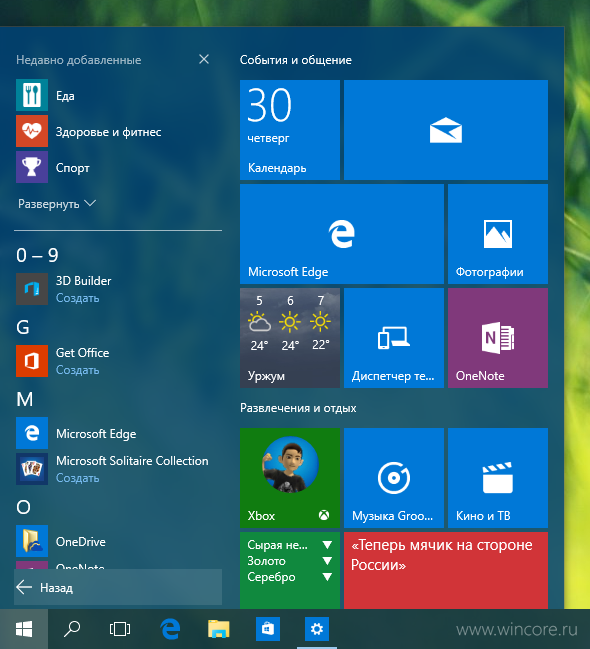Dismiss the Недавно добавленные section

(204, 59)
